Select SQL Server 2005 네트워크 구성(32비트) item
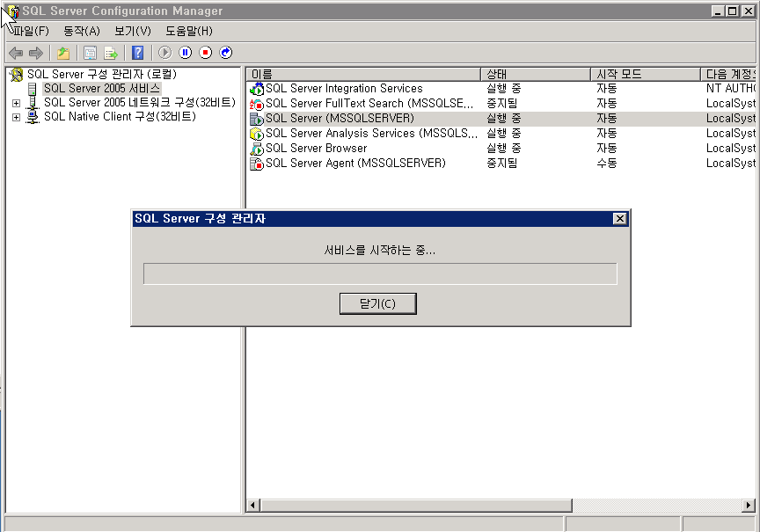Image resolution: width=760 pixels, height=532 pixels. pyautogui.click(x=140, y=103)
